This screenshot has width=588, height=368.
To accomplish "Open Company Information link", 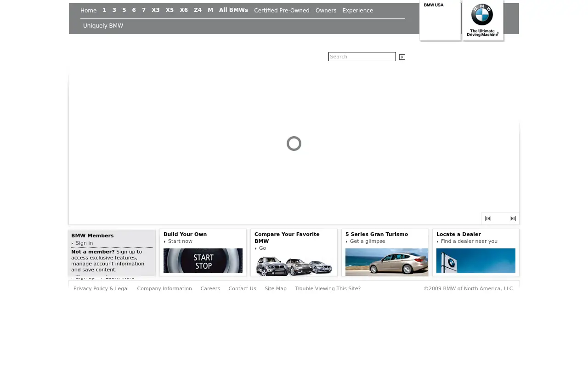I will 164,289.
